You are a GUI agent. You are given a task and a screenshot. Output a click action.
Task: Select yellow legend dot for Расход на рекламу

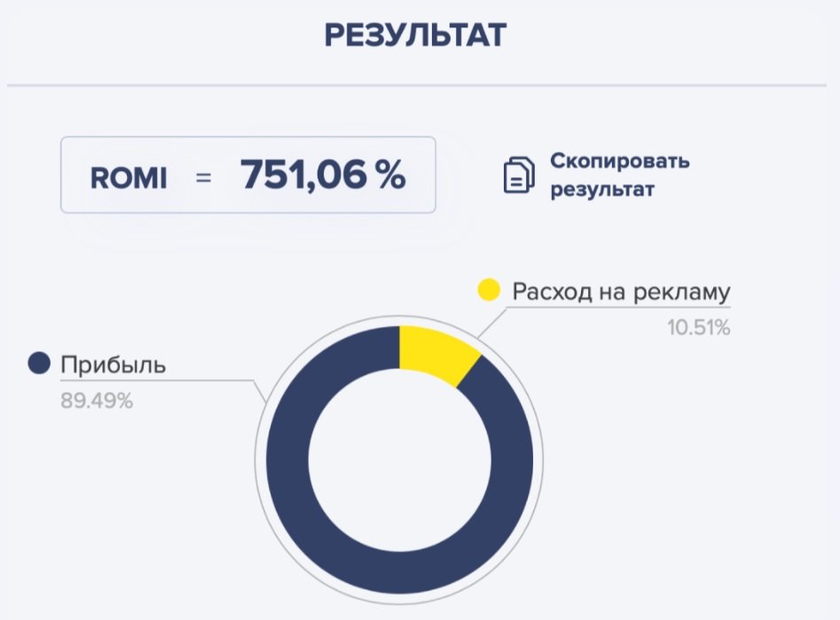point(489,290)
